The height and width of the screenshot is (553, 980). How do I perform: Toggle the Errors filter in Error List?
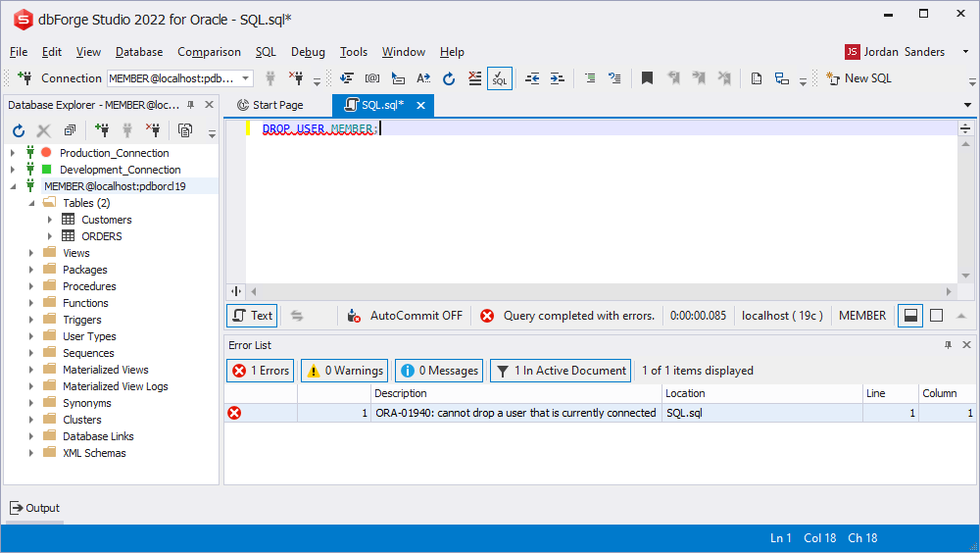tap(260, 371)
